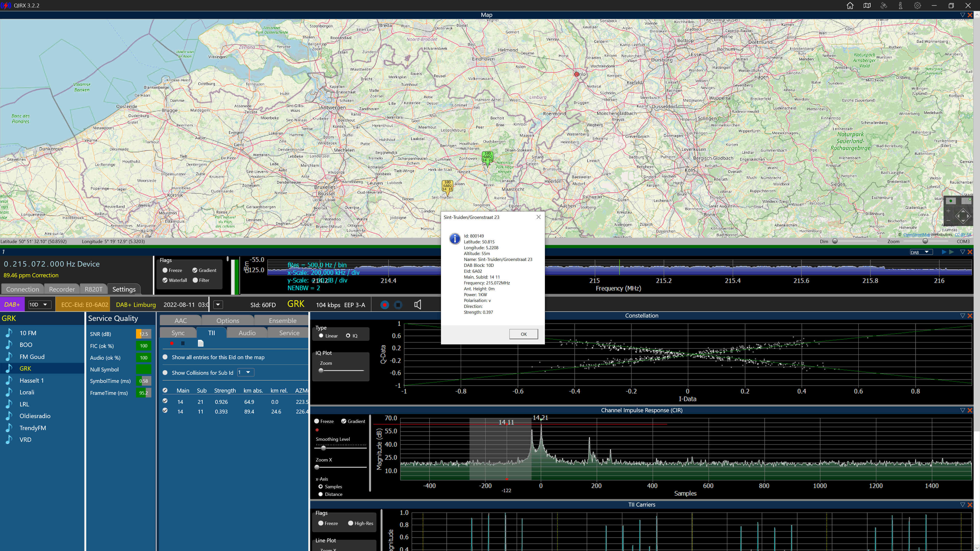Select Samples for CIR x-Axis

click(x=330, y=487)
